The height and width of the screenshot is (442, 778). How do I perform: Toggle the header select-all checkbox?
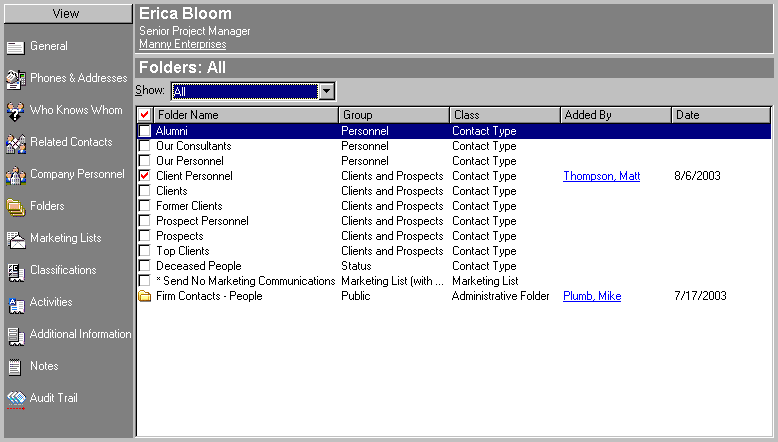(145, 115)
